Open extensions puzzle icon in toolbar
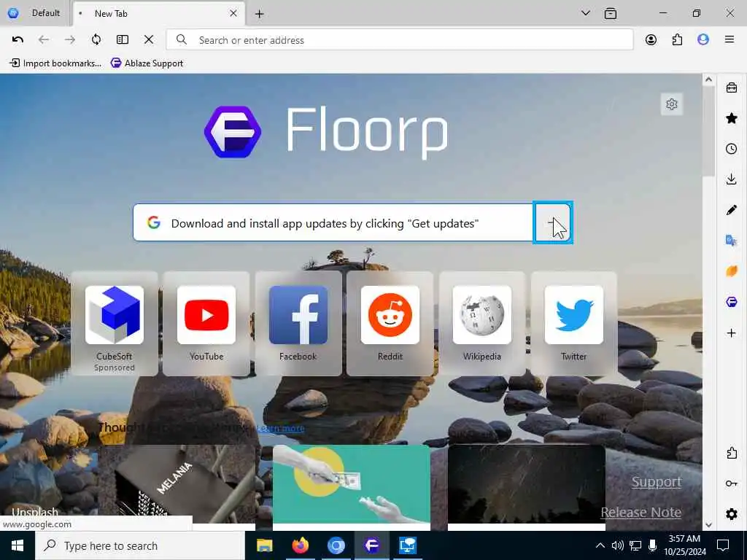 (x=677, y=39)
